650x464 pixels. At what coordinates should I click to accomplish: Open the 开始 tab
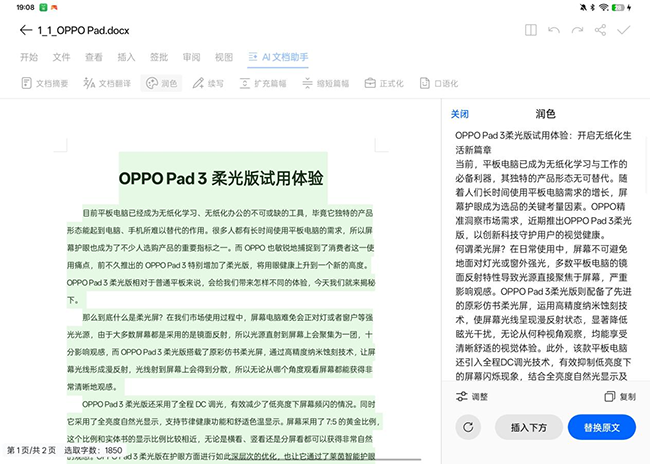tap(29, 57)
